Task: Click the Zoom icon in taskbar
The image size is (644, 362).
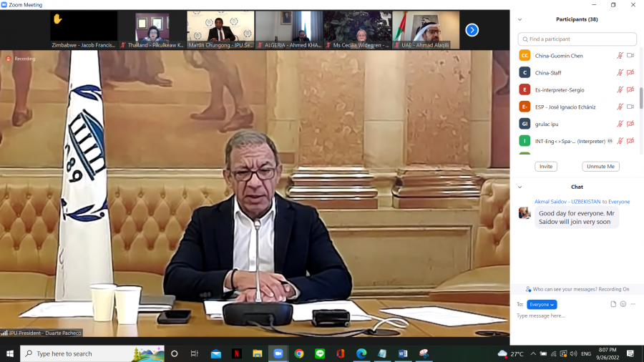Action: (x=278, y=353)
